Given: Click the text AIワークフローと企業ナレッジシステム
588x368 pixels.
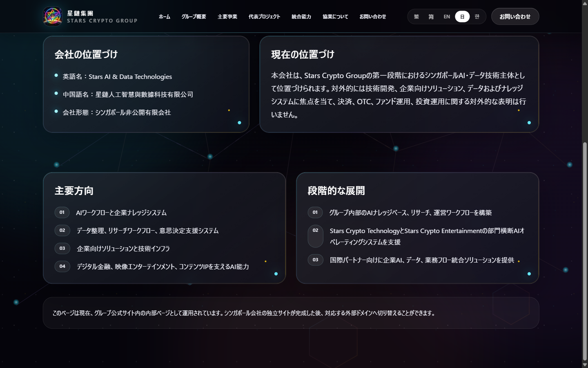Looking at the screenshot, I should 121,213.
